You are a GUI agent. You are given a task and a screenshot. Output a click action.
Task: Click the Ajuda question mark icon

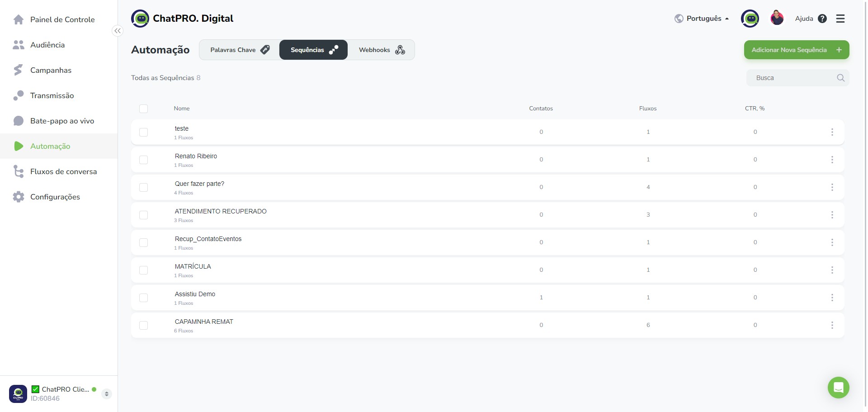(822, 19)
